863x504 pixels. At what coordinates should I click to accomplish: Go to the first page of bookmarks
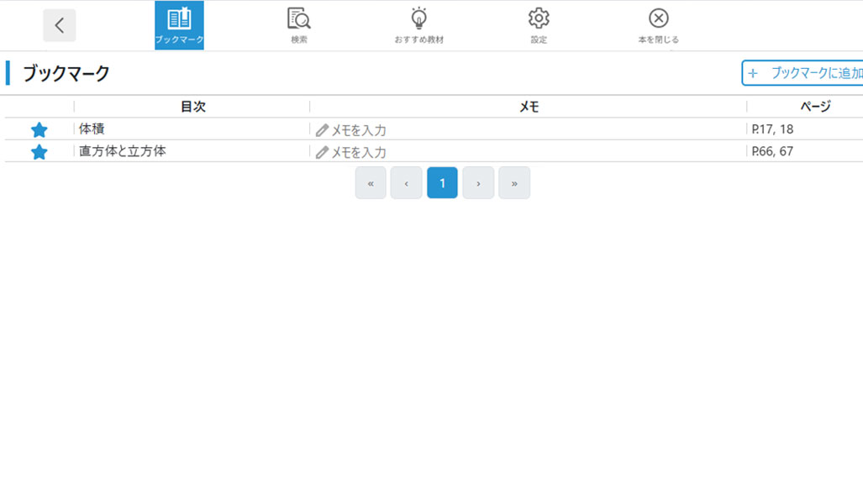click(371, 183)
